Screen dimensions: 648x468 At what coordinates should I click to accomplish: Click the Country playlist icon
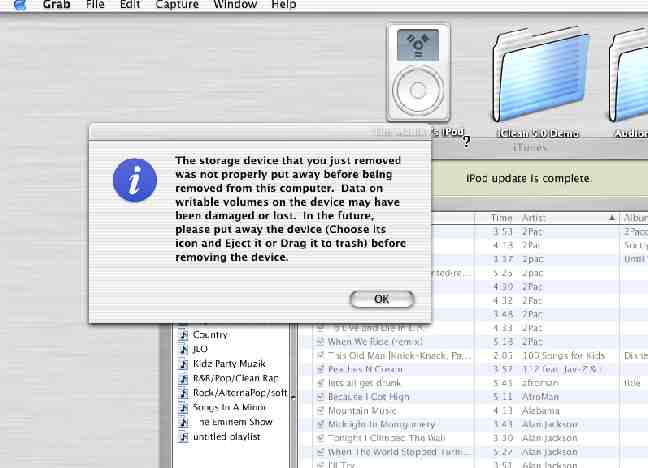(183, 334)
